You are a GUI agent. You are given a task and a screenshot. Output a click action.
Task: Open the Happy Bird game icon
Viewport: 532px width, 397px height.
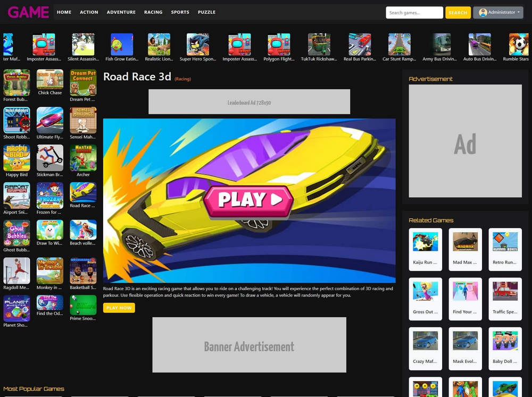point(16,158)
